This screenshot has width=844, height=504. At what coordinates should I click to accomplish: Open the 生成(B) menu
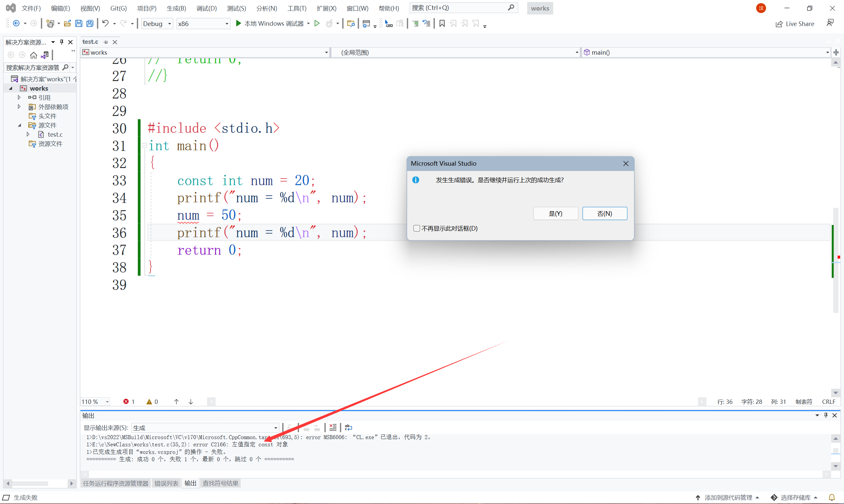[176, 8]
